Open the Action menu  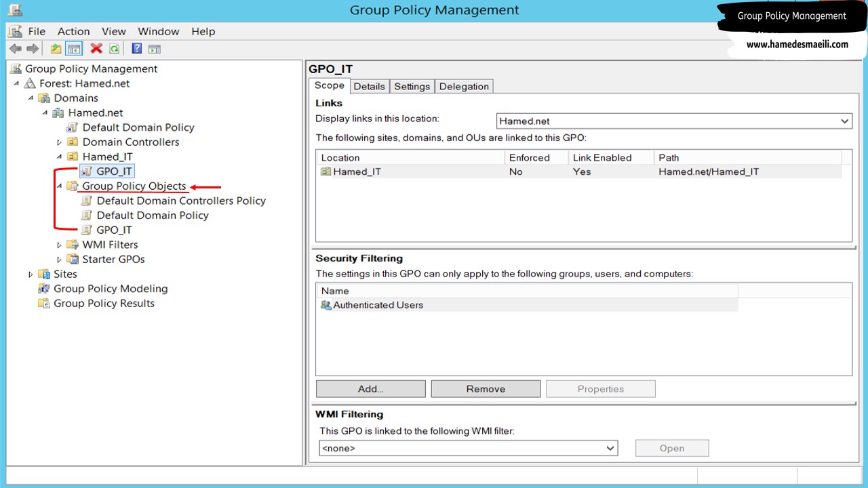74,31
